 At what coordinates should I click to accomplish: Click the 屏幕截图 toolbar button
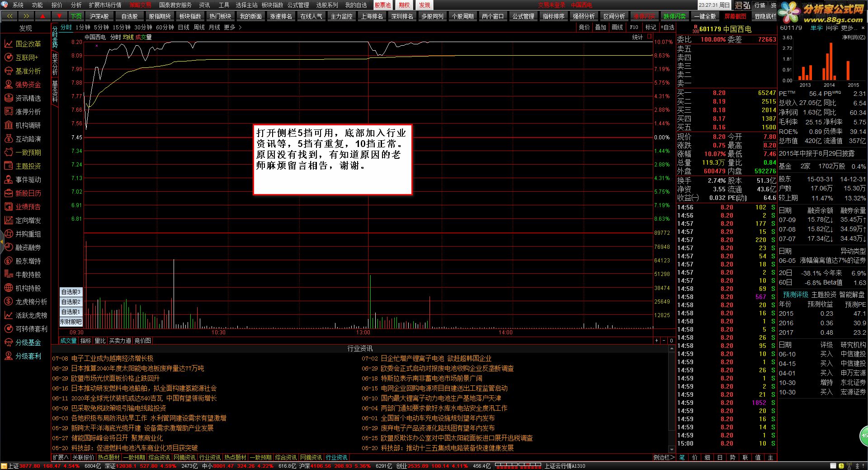click(735, 16)
